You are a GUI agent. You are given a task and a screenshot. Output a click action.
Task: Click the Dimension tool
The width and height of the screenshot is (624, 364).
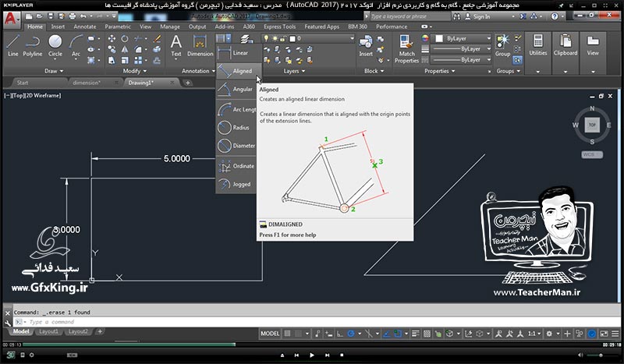point(200,46)
